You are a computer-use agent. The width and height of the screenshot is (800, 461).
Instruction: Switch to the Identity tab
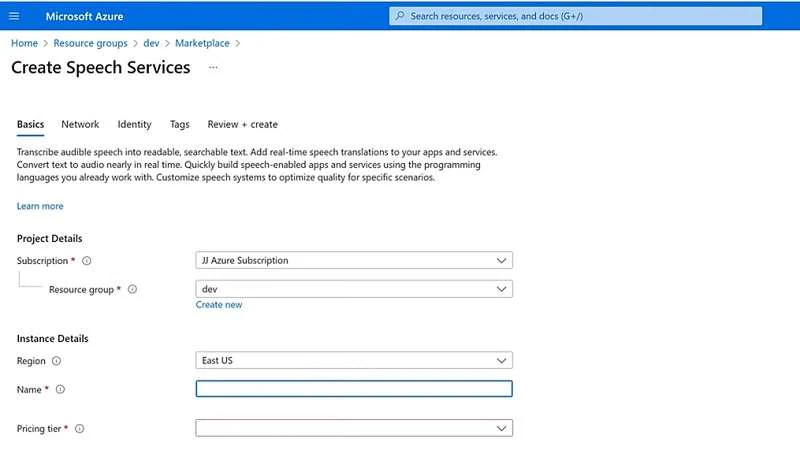[x=134, y=125]
